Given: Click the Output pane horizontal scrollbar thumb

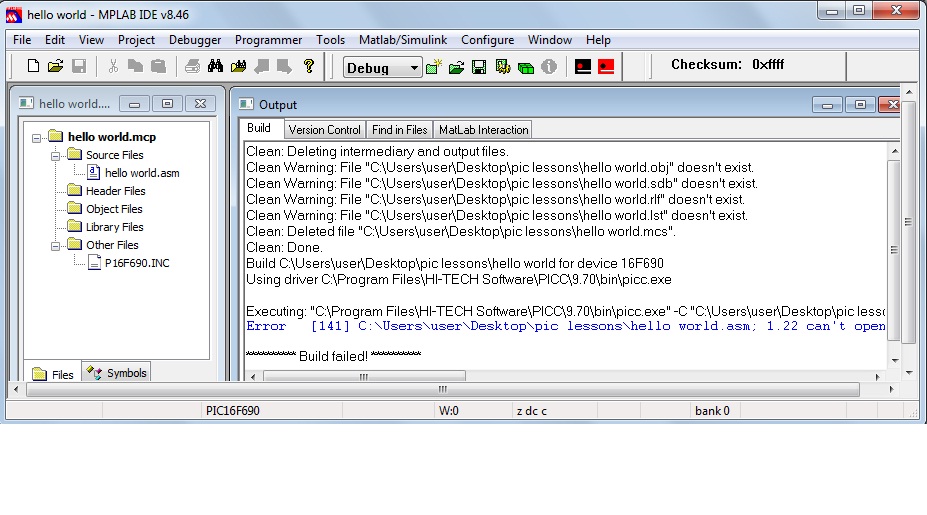Looking at the screenshot, I should pyautogui.click(x=364, y=376).
